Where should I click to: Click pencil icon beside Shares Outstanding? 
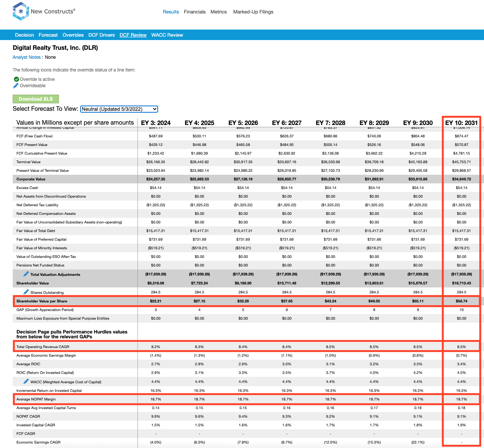[26, 292]
